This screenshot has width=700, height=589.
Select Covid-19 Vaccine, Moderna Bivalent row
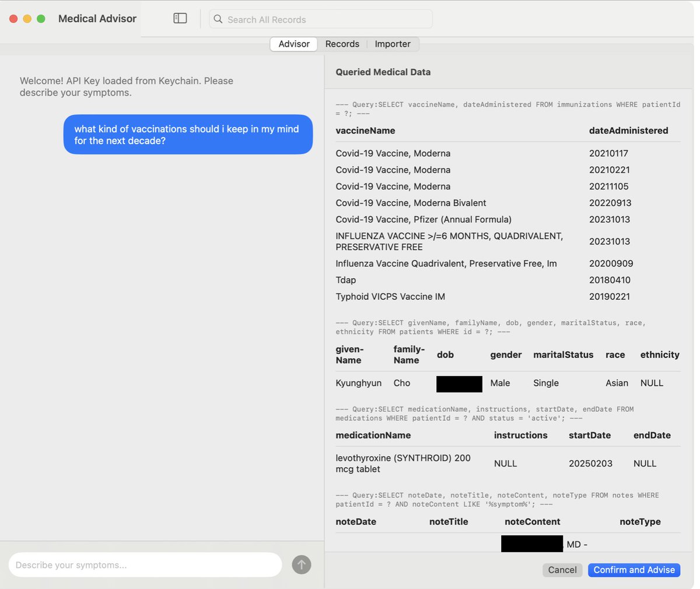click(508, 203)
